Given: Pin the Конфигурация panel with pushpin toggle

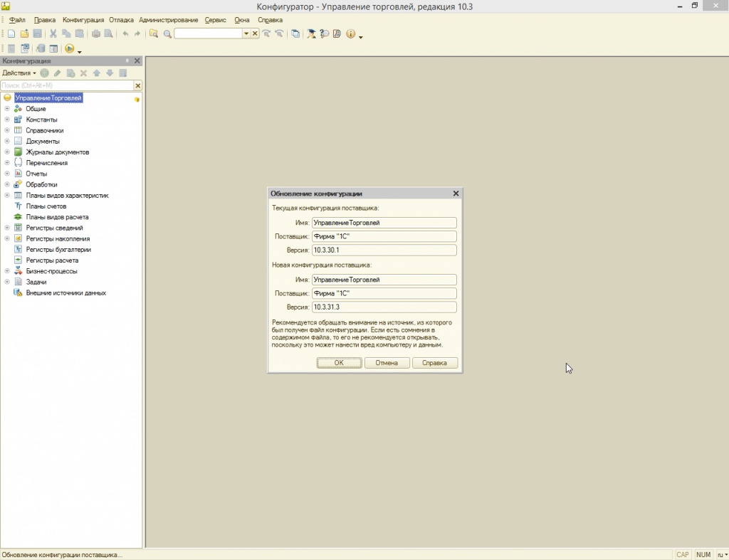Looking at the screenshot, I should [x=127, y=61].
